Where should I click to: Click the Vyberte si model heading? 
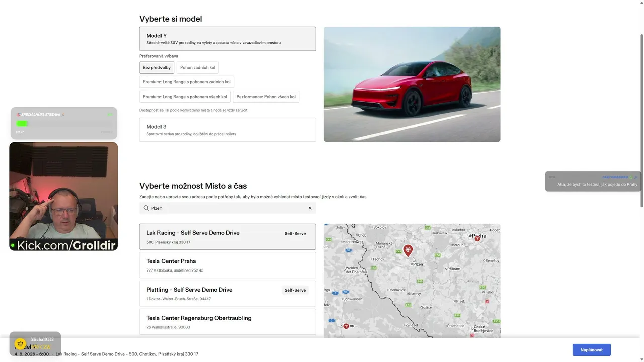[x=171, y=19]
